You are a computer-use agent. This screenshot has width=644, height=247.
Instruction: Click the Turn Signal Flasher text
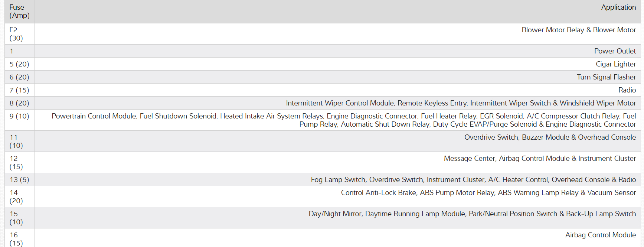[x=606, y=77]
